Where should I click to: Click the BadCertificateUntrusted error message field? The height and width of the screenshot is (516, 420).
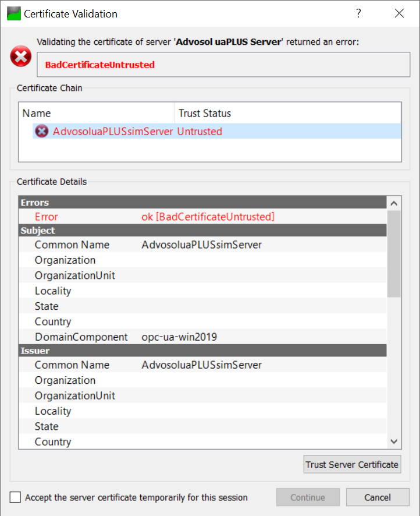pyautogui.click(x=223, y=65)
